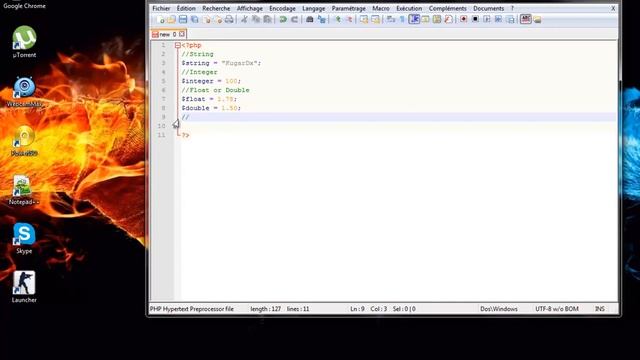Open the Exécution menu
Screen dimensions: 640x360
409,8
